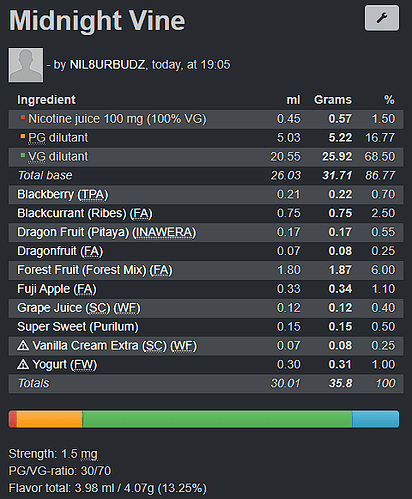Open Forest Fruit (Forest Mix) flavor

pos(95,270)
